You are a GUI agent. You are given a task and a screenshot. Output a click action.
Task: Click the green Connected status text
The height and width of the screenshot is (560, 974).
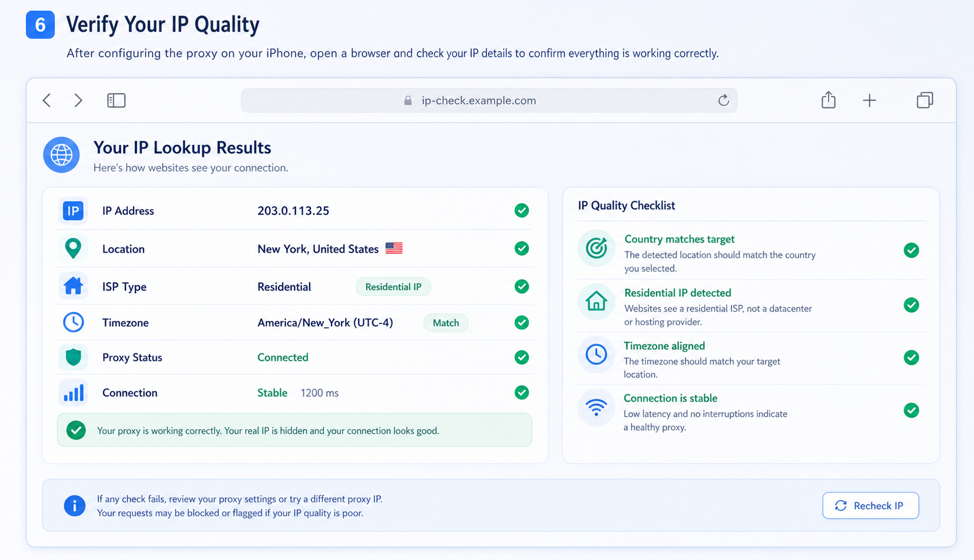[x=283, y=357]
